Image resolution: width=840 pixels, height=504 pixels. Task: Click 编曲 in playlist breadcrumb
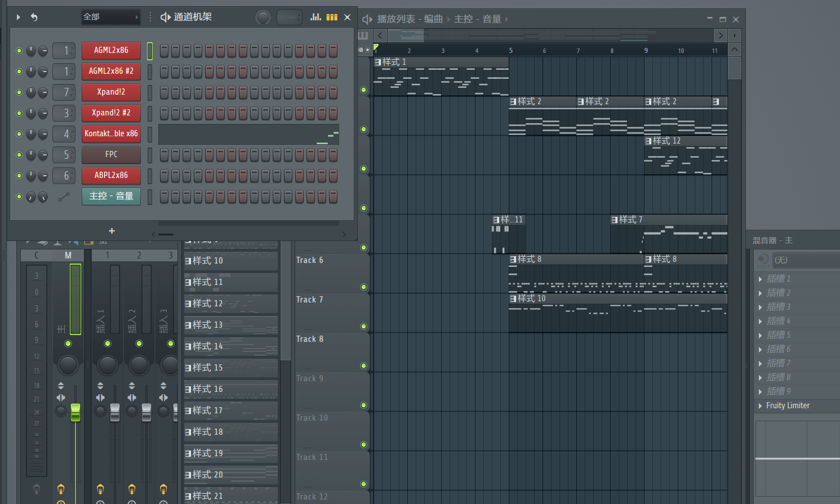point(433,19)
